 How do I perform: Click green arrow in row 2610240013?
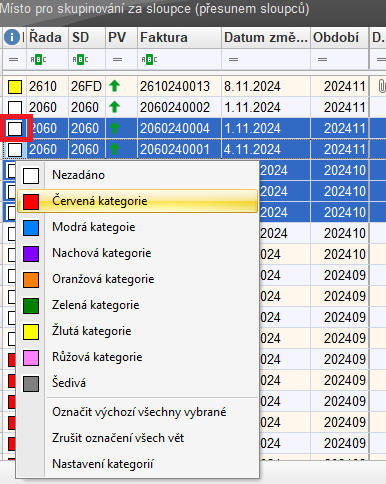pos(115,86)
